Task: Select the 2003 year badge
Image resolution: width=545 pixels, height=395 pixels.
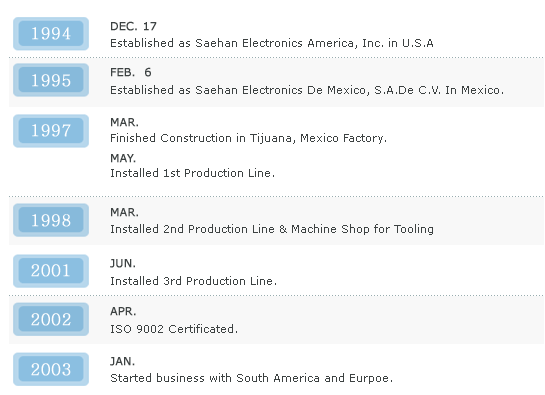Action: pyautogui.click(x=51, y=369)
